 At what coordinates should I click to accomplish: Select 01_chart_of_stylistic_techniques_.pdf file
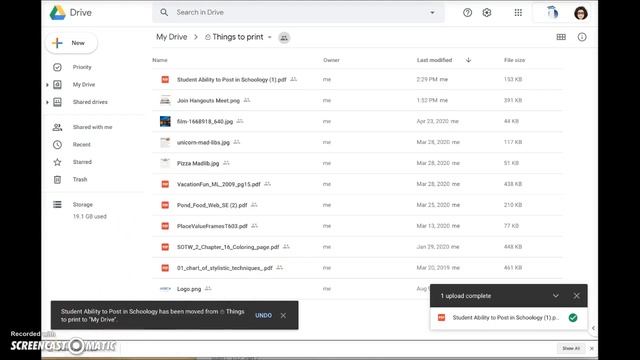358,268
